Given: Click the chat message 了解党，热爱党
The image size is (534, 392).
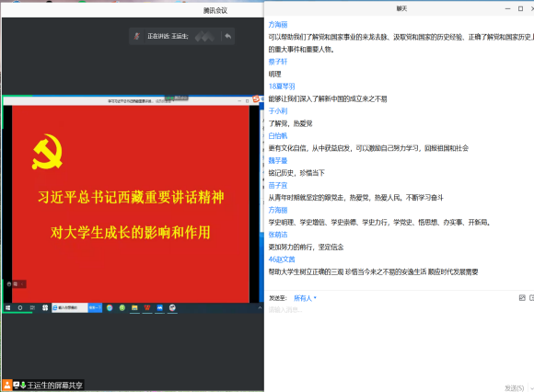Looking at the screenshot, I should (x=291, y=123).
